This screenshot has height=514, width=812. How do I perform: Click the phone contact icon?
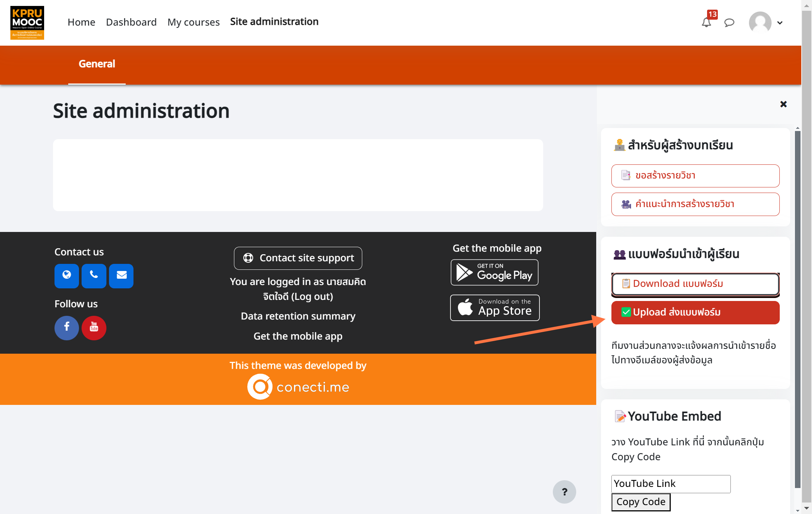[94, 276]
